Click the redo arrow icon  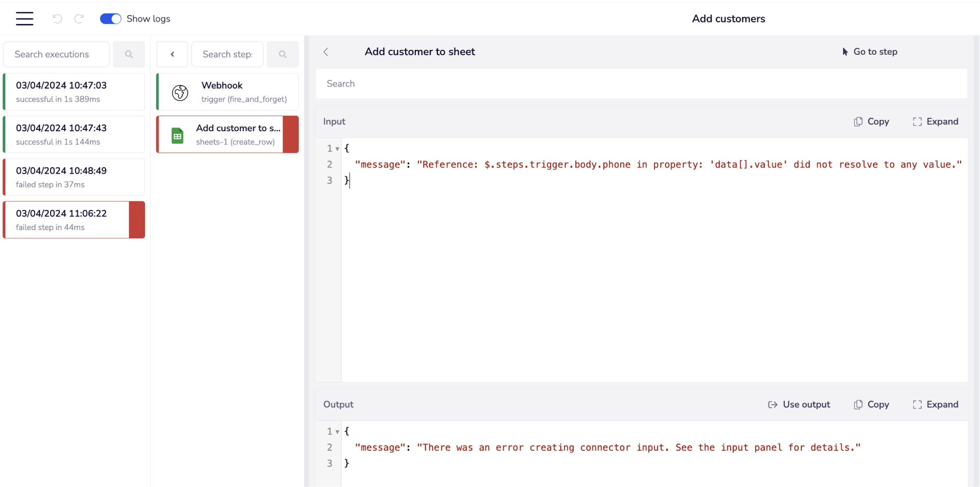79,19
